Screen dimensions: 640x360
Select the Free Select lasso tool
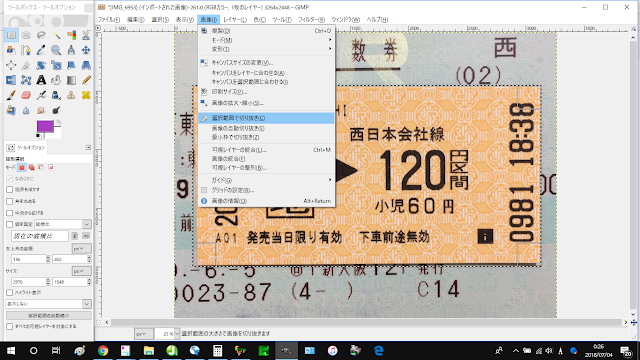(x=41, y=35)
